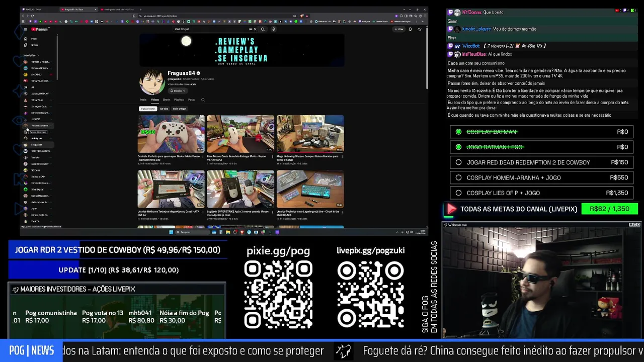Image resolution: width=644 pixels, height=362 pixels.
Task: Search within the Fraguas84 channel
Action: click(x=203, y=100)
